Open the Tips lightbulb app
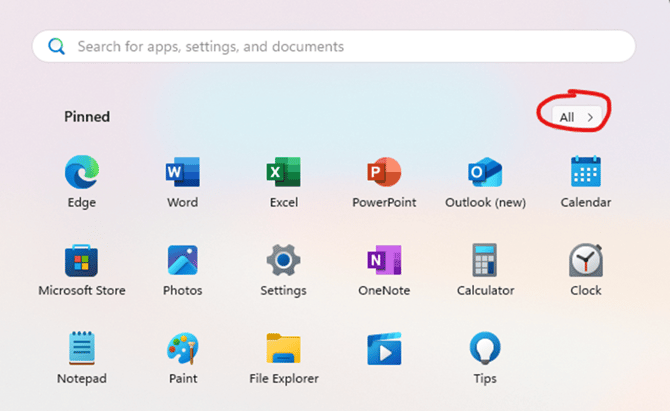 pos(485,349)
